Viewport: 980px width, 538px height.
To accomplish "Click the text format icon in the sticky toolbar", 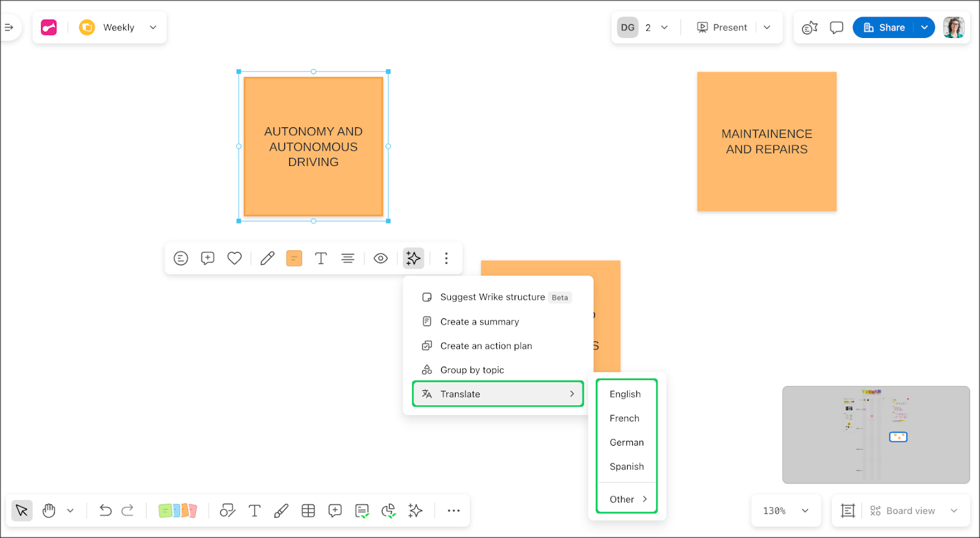I will pyautogui.click(x=321, y=258).
